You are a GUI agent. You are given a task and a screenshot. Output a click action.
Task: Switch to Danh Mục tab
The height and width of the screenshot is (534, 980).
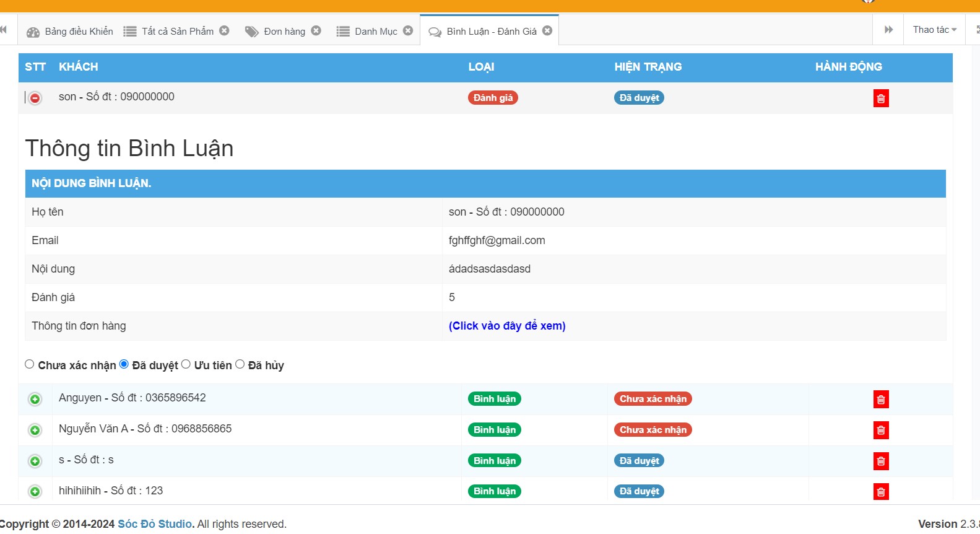(x=367, y=31)
